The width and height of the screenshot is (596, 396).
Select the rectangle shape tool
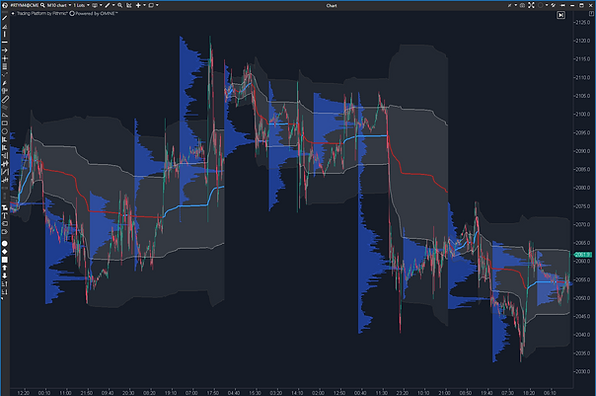[5, 123]
